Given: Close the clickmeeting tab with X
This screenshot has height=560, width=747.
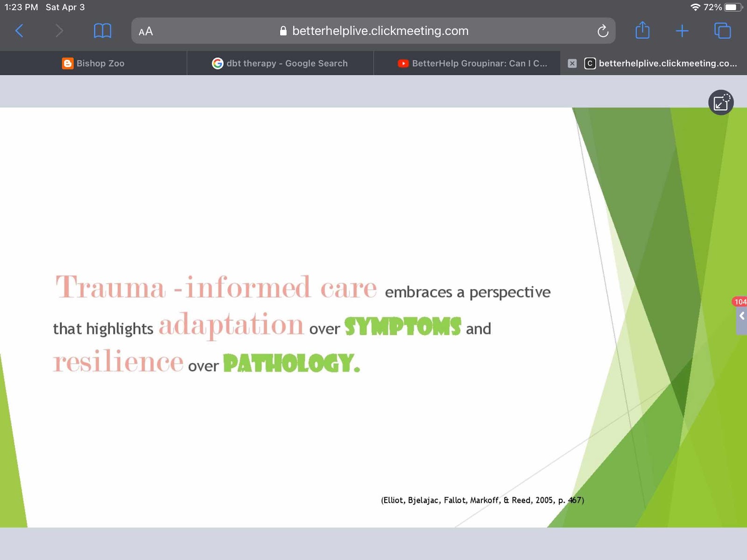Looking at the screenshot, I should (x=572, y=63).
